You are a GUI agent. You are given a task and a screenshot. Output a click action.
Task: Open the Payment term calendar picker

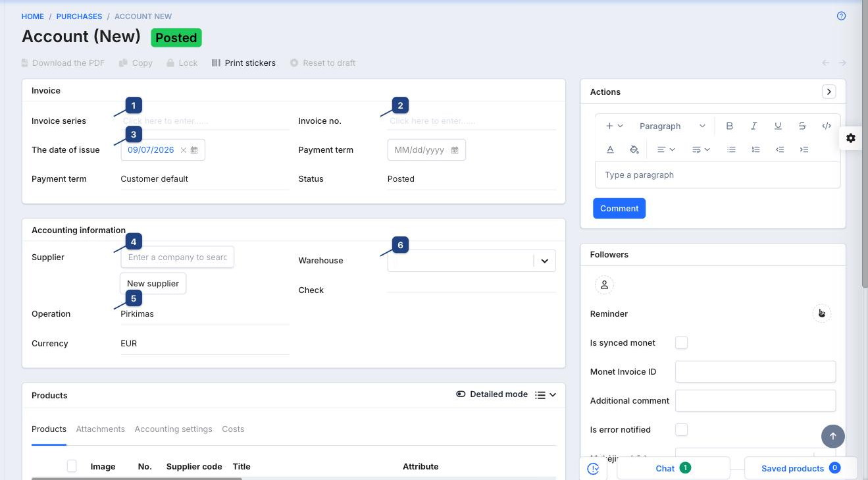tap(455, 150)
